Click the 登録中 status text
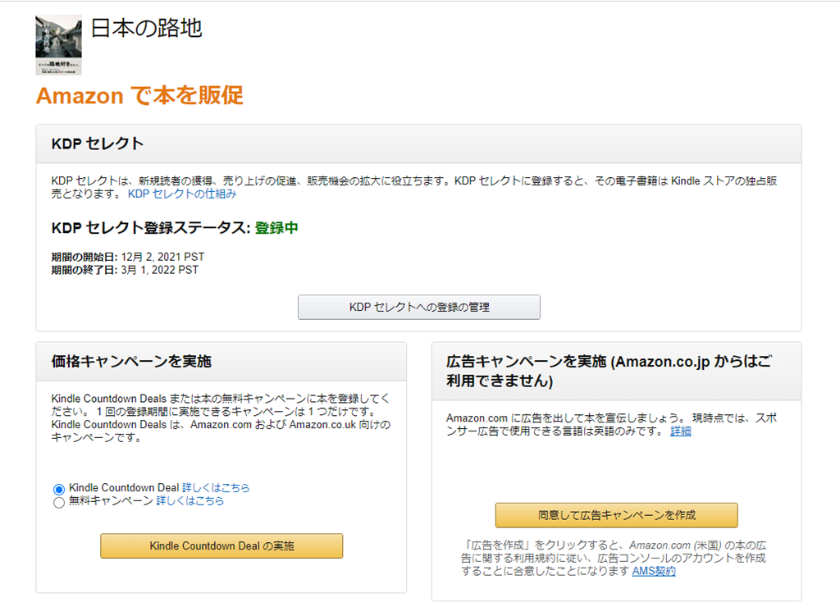The height and width of the screenshot is (616, 840). click(x=276, y=228)
